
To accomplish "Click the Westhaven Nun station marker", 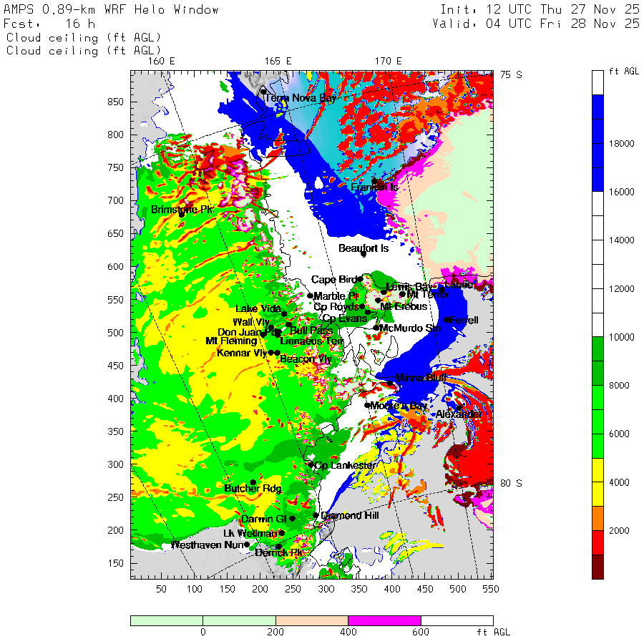I will tap(247, 545).
